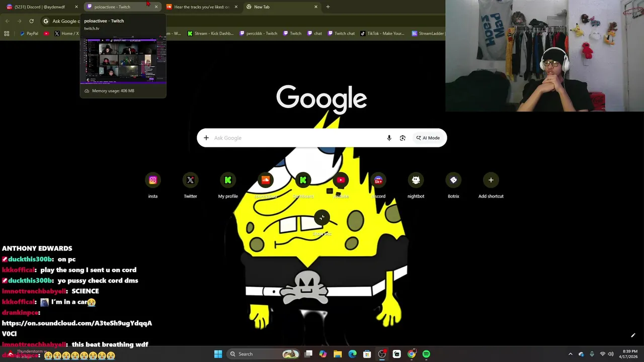Image resolution: width=644 pixels, height=362 pixels.
Task: Open File Explorer from taskbar
Action: click(x=338, y=354)
